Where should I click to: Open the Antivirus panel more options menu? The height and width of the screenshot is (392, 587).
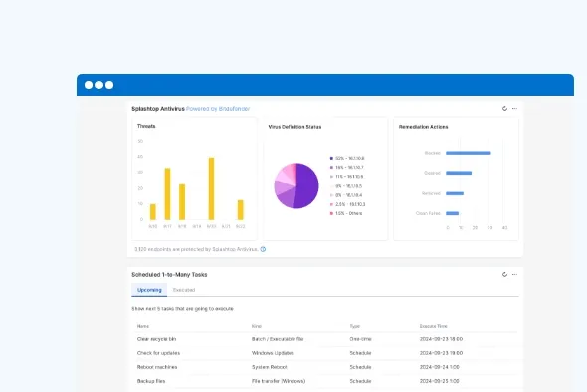[x=514, y=109]
